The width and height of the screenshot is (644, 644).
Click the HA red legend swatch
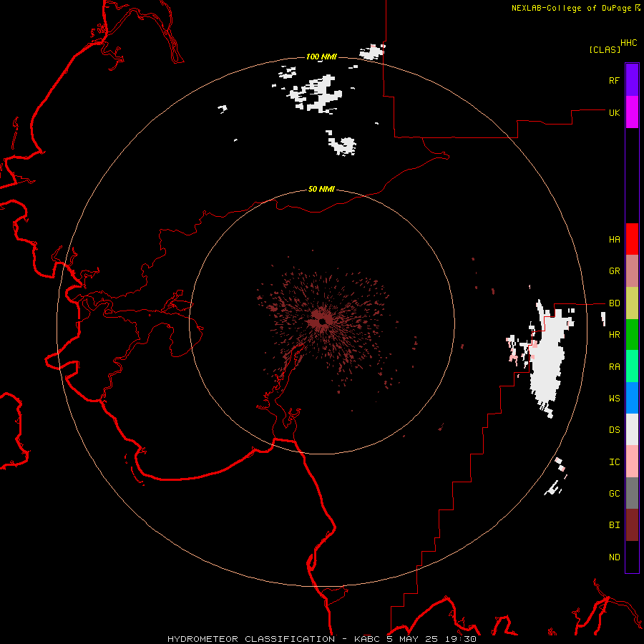click(632, 239)
